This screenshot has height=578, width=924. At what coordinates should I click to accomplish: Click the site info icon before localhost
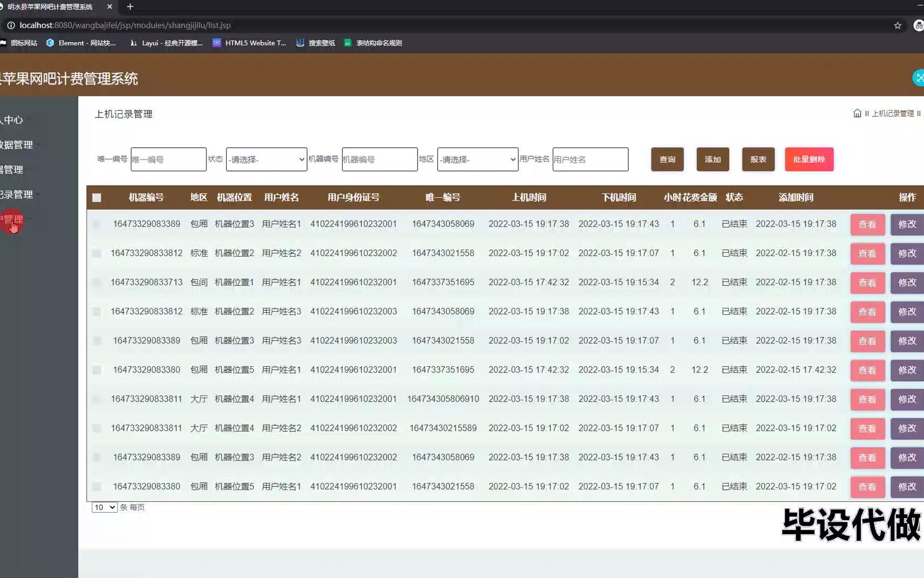11,25
